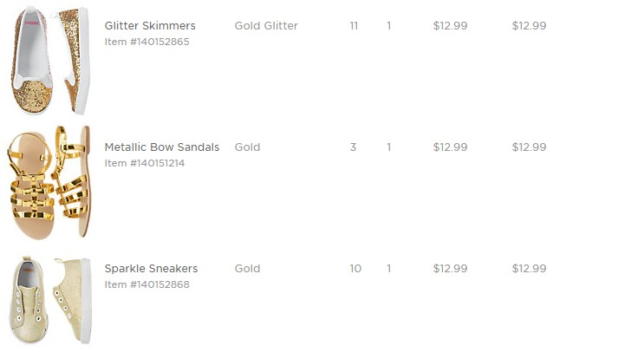Image resolution: width=644 pixels, height=359 pixels.
Task: Open the Glitter Skimmers product image
Action: 50,61
